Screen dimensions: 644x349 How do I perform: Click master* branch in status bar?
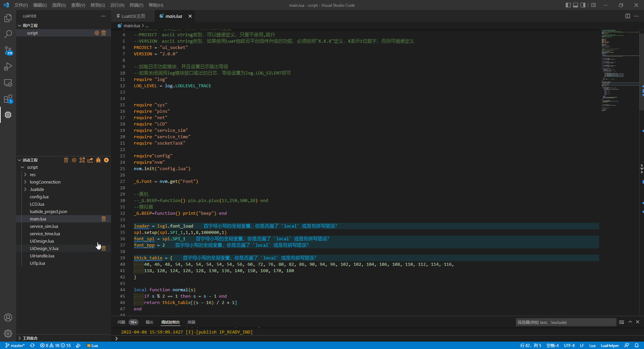click(x=15, y=345)
